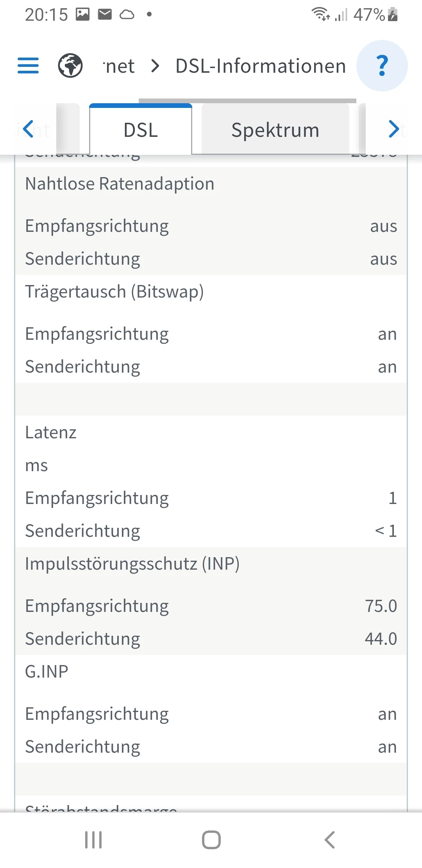
Task: Tap the tab strip scroll indicator bar
Action: [247, 101]
